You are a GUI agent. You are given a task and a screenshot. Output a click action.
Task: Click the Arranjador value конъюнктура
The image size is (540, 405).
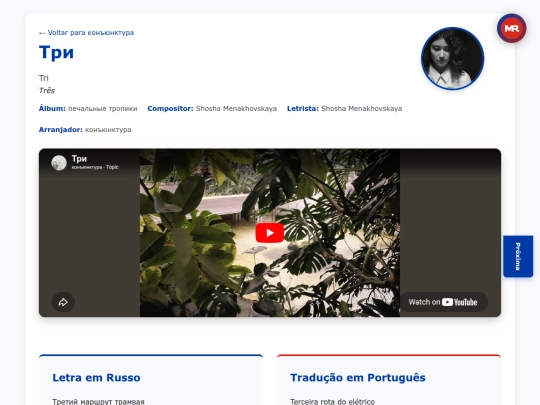click(108, 130)
